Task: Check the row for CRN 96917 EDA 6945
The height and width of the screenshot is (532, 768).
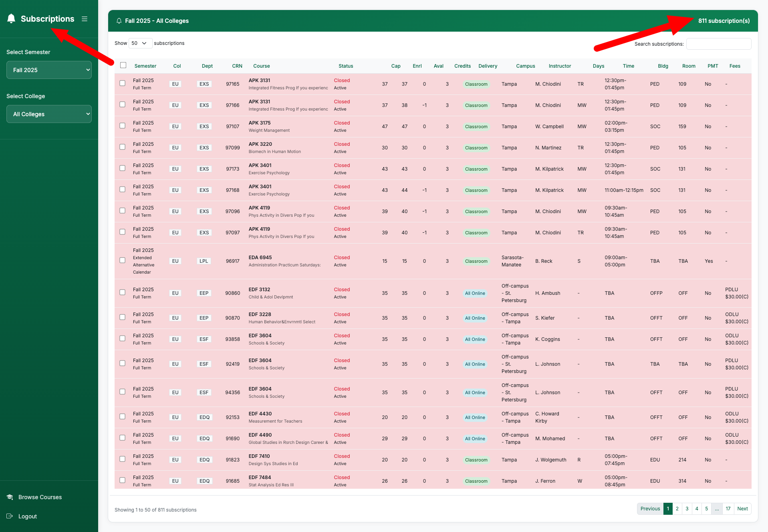Action: [x=123, y=260]
